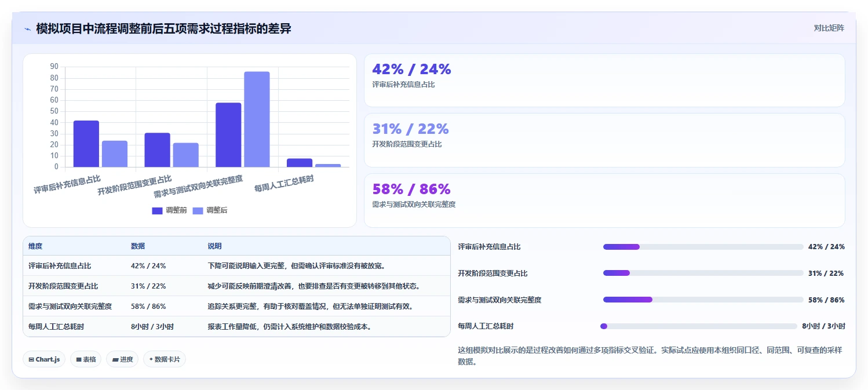Toggle the 调整前 legend swatch
Viewport: 868px width, 390px height.
(x=157, y=210)
